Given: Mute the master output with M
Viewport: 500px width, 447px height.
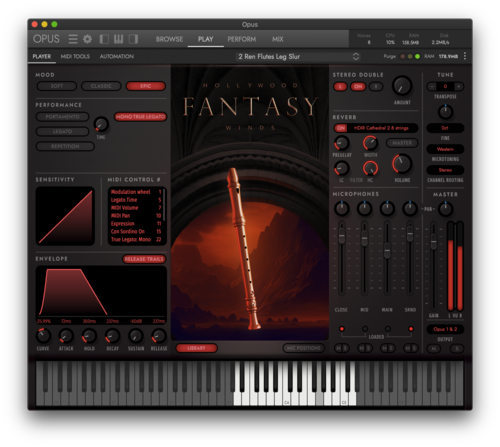Looking at the screenshot, I should pyautogui.click(x=434, y=349).
